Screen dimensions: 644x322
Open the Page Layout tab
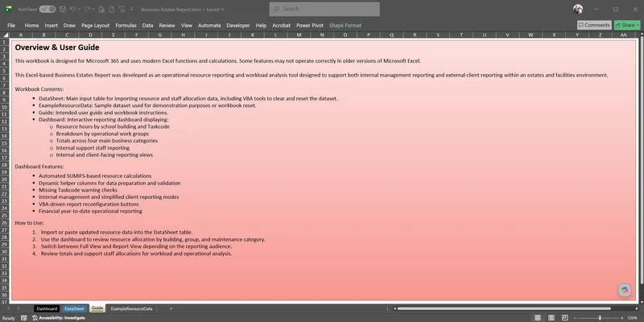pos(95,26)
